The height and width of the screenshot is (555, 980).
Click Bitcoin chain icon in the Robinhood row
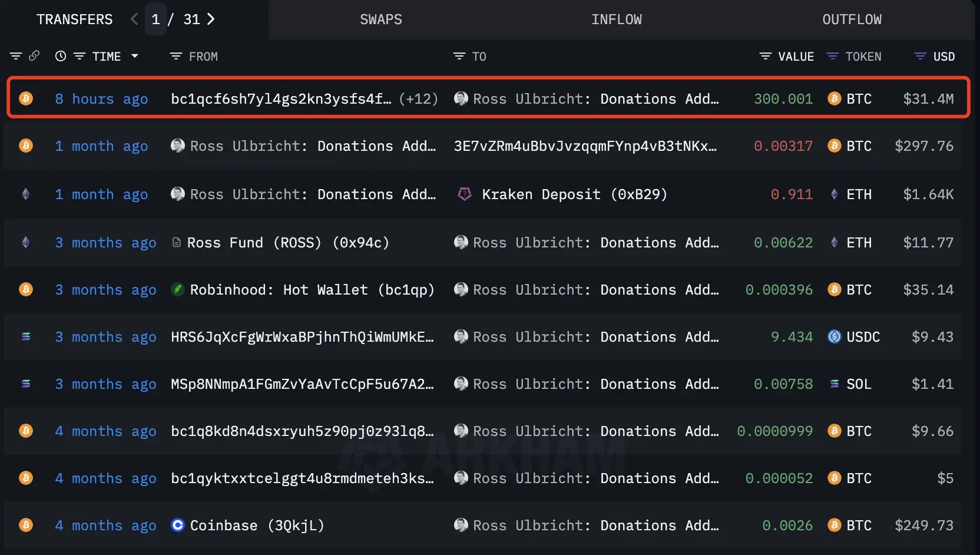tap(26, 289)
